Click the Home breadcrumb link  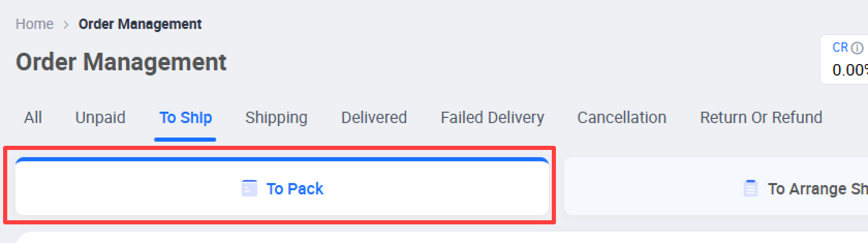click(35, 24)
